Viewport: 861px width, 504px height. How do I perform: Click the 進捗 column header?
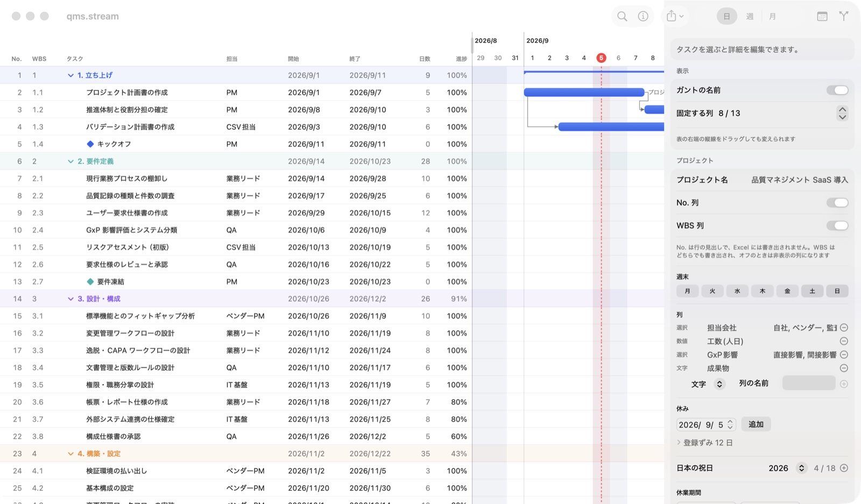pyautogui.click(x=461, y=59)
